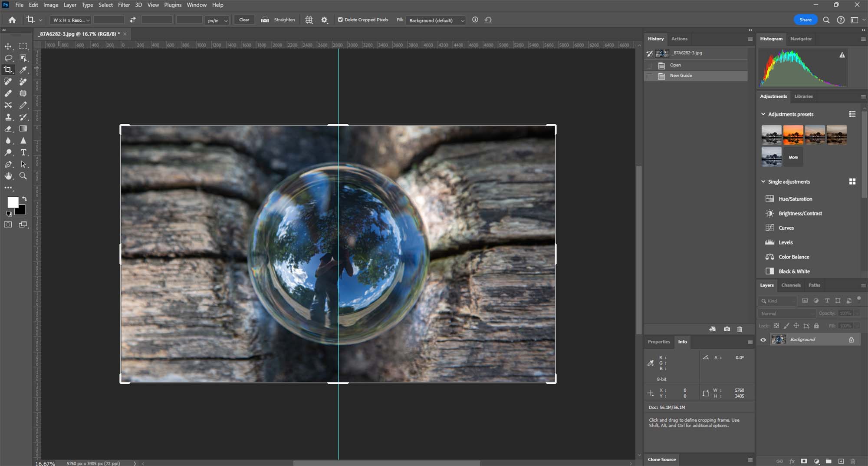The image size is (868, 466).
Task: Hide the Background layer
Action: (763, 340)
